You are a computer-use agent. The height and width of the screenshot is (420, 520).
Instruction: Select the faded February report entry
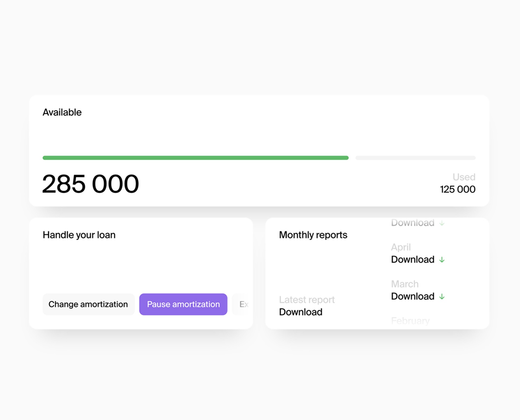click(x=410, y=321)
